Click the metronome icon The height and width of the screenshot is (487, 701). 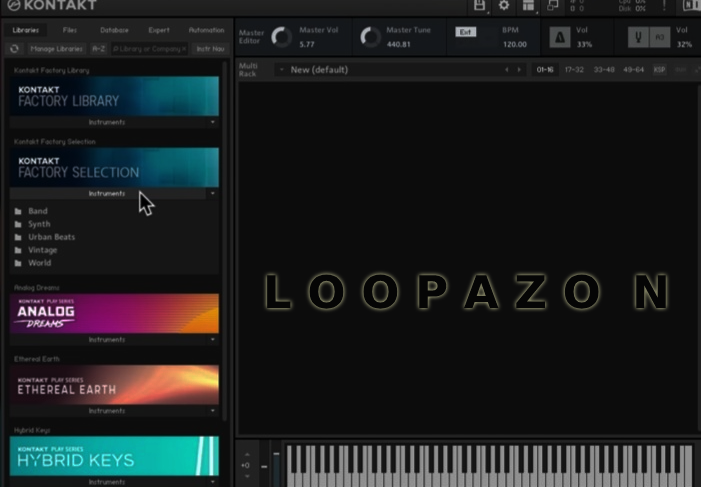pyautogui.click(x=559, y=38)
